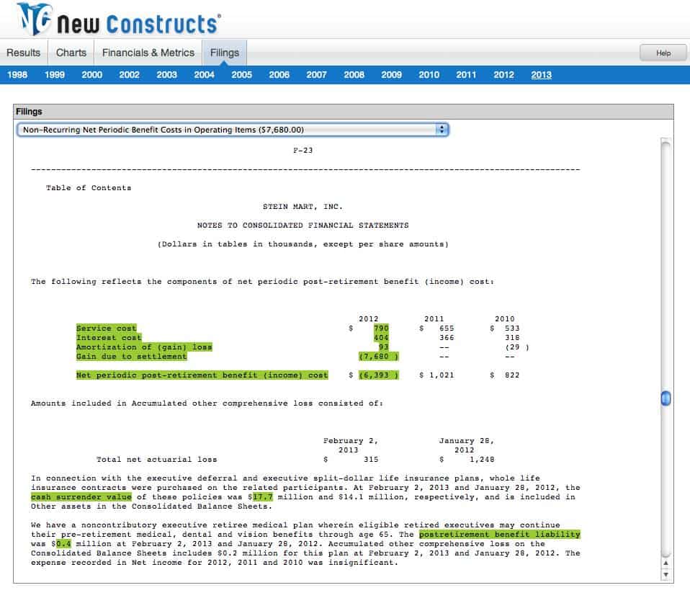Select fiscal year 2007
Image resolution: width=690 pixels, height=616 pixels.
[x=317, y=75]
